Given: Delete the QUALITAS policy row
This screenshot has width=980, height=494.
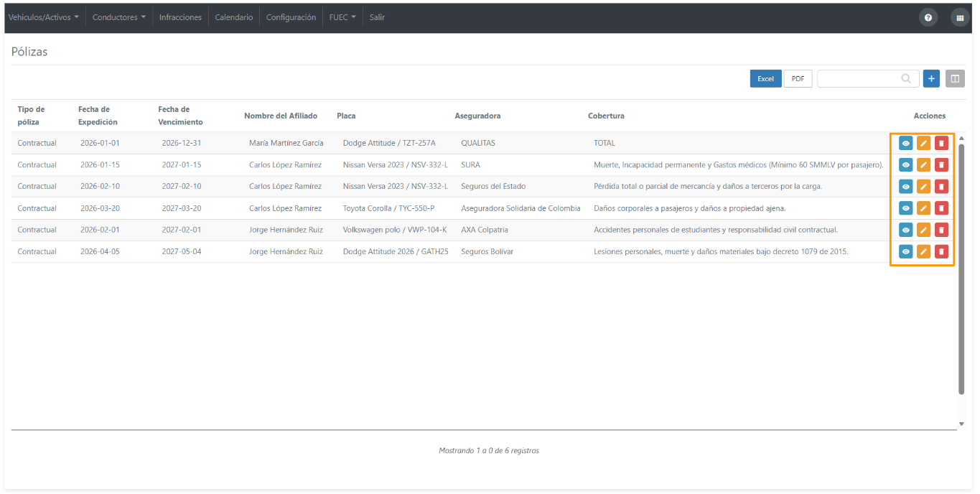Looking at the screenshot, I should [941, 144].
